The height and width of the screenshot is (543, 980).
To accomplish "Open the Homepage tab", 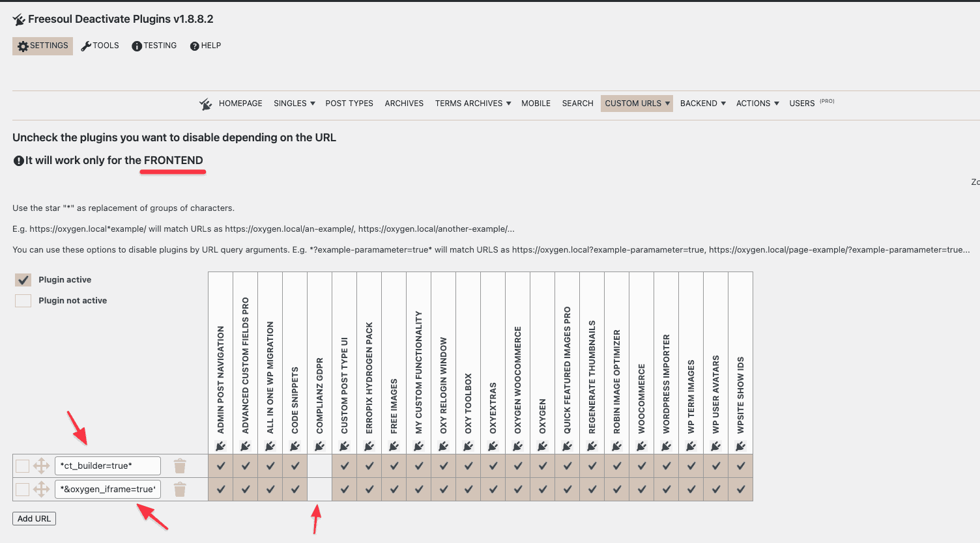I will [x=240, y=104].
